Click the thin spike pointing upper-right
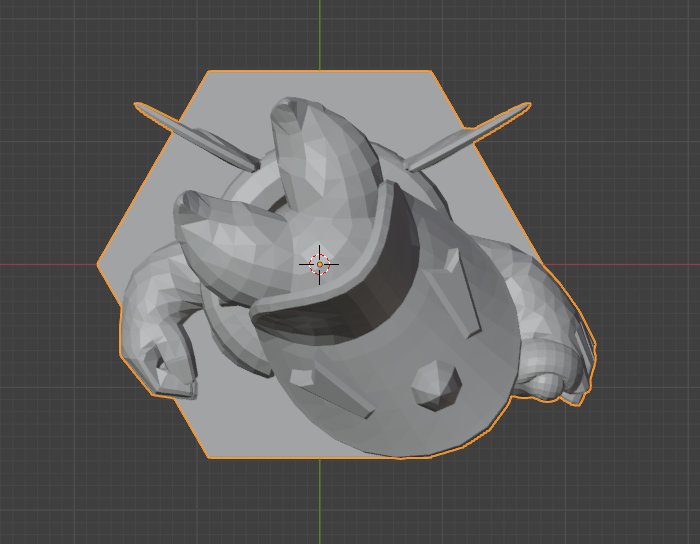This screenshot has height=544, width=700. pos(467,137)
